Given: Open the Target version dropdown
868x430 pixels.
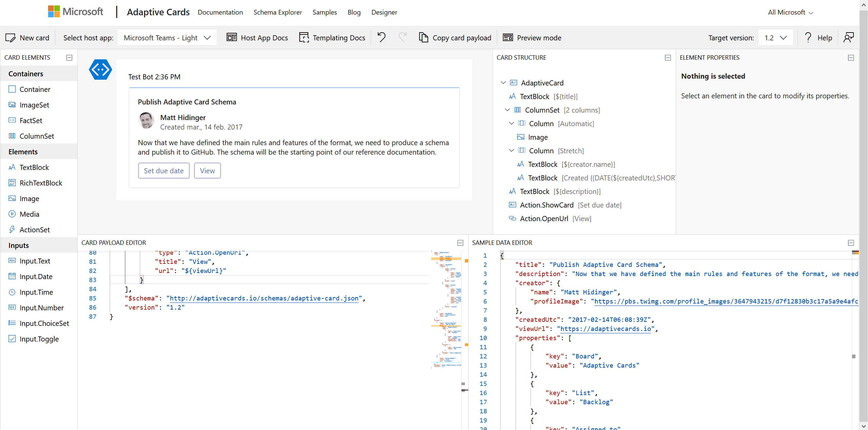Looking at the screenshot, I should (x=776, y=38).
